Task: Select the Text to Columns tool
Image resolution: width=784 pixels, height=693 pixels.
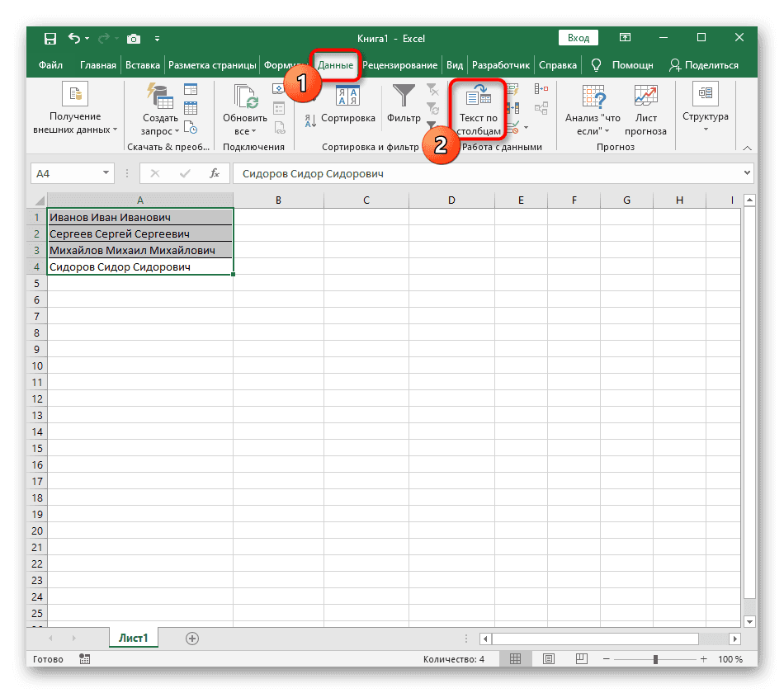Action: click(477, 107)
